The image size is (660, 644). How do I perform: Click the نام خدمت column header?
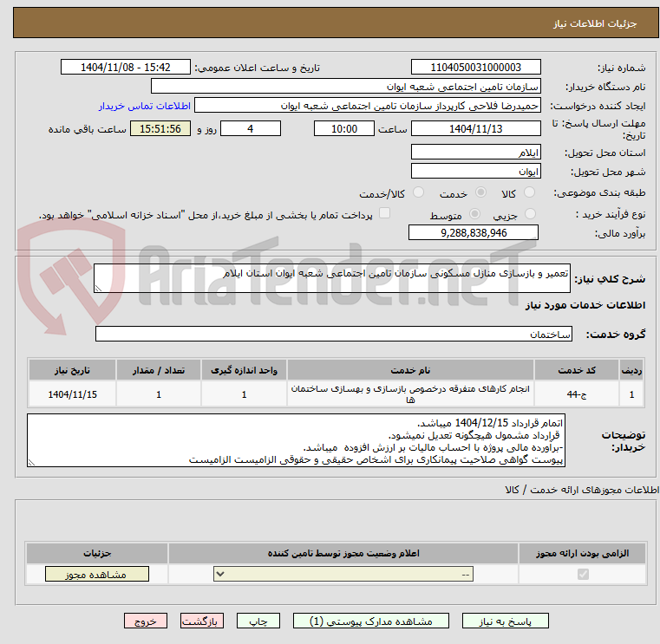coord(410,370)
